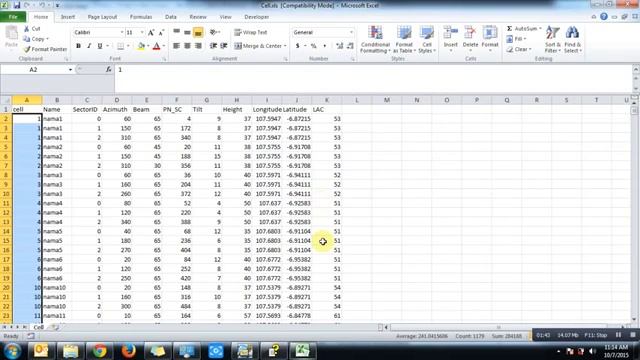
Task: Switch to the Page Layout tab
Action: 102,17
